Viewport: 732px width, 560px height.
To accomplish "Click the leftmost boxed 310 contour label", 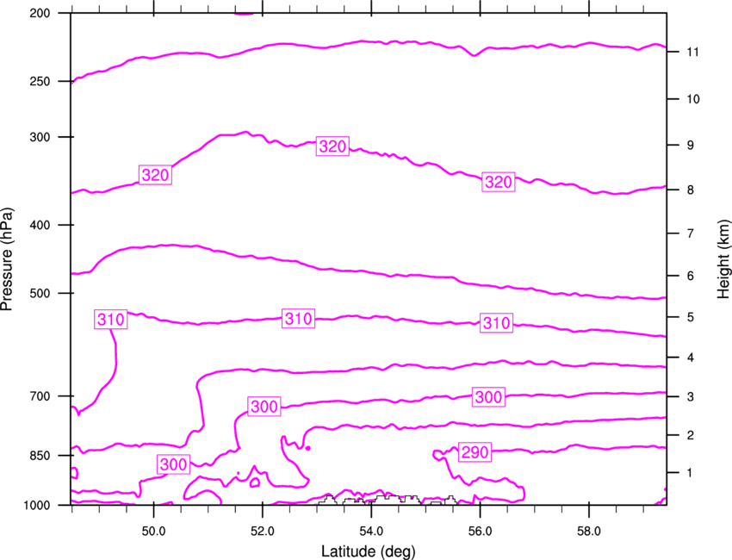I will [x=110, y=320].
